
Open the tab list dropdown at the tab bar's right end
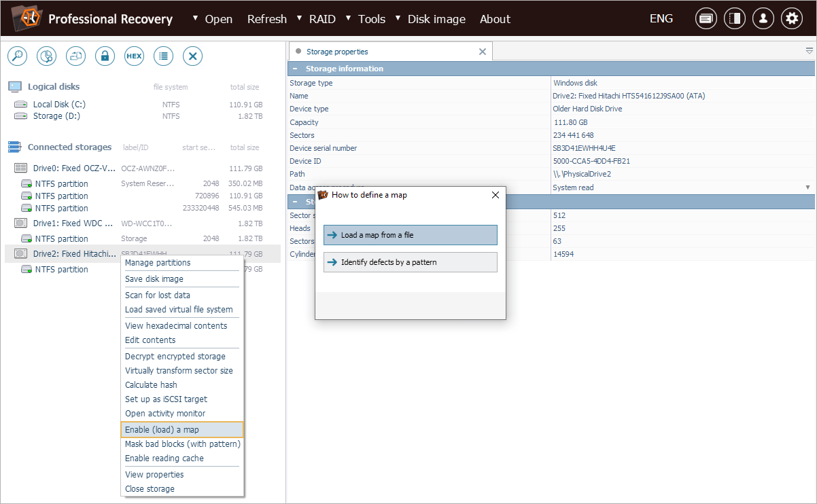tap(809, 51)
